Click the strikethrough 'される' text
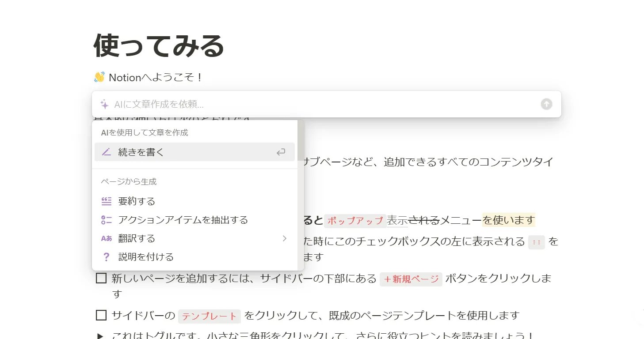This screenshot has width=644, height=339. pos(424,220)
